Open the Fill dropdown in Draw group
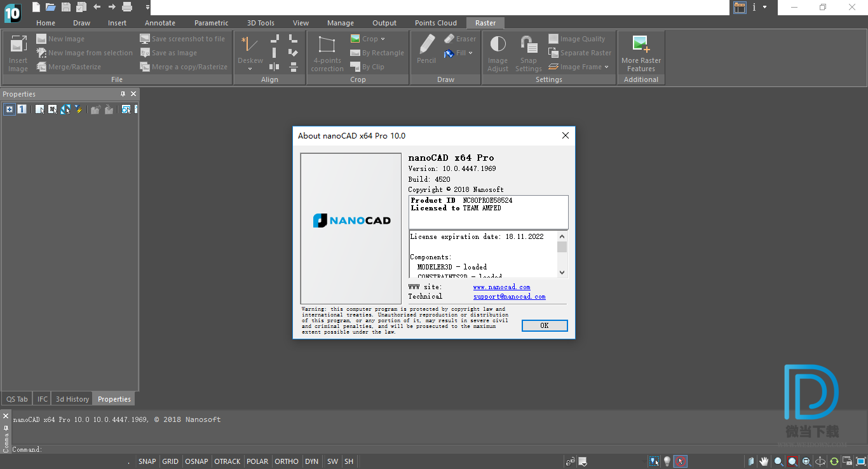The image size is (868, 469). [x=470, y=53]
